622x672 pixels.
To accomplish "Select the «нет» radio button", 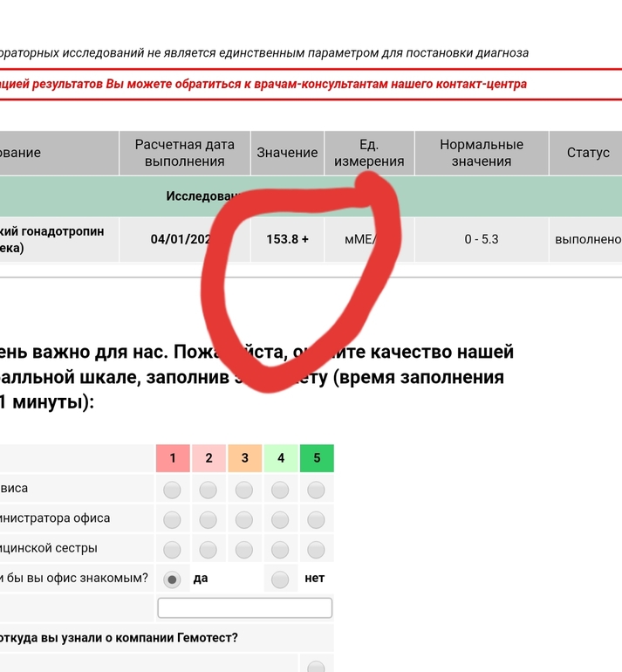I will point(280,579).
